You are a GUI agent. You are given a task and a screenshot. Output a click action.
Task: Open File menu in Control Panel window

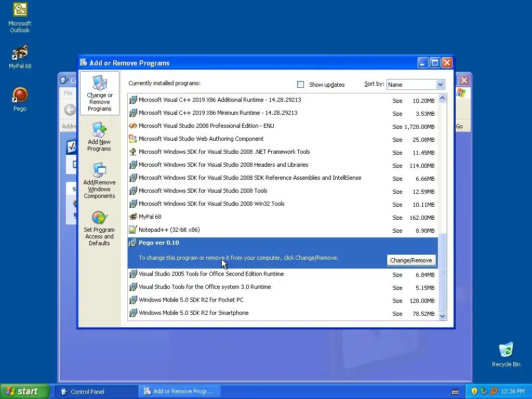68,93
